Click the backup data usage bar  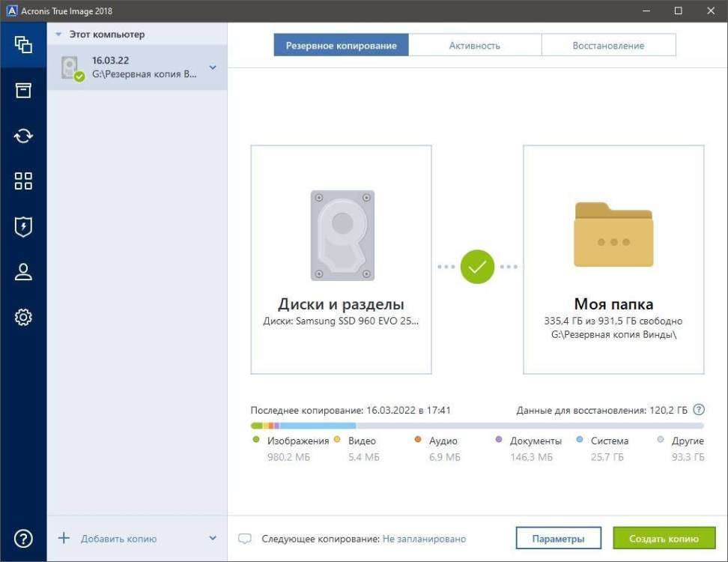tap(476, 426)
